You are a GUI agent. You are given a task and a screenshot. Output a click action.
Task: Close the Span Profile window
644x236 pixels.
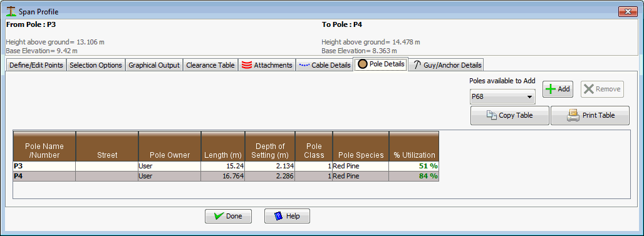(628, 12)
